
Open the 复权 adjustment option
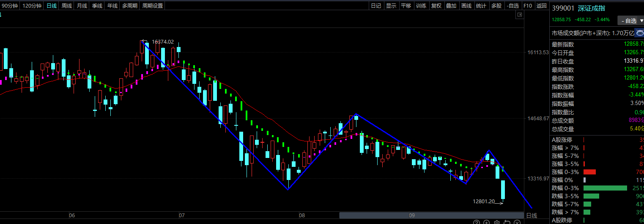(x=436, y=6)
